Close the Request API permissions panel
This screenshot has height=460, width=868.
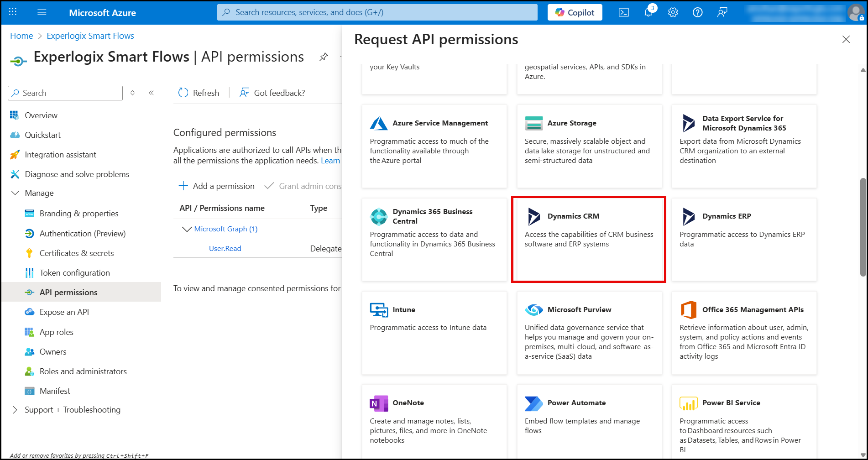[846, 39]
